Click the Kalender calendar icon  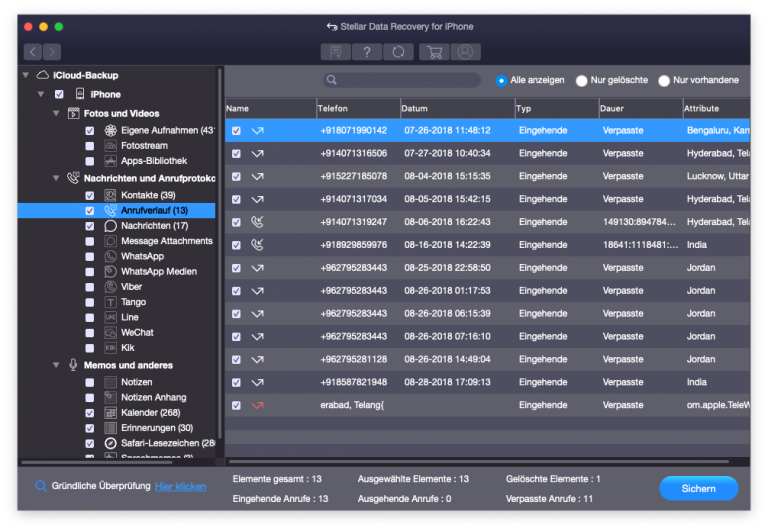(x=111, y=412)
